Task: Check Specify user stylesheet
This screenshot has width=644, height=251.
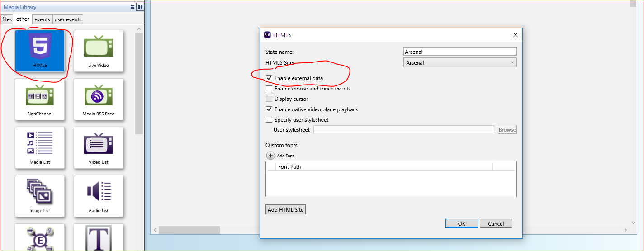Action: 269,120
